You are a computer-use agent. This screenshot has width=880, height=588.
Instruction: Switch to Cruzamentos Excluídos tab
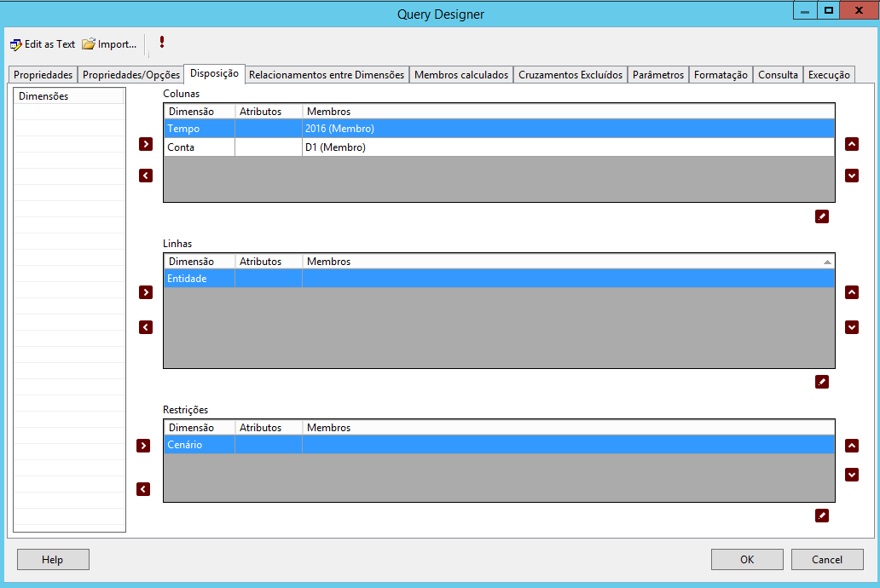point(570,75)
